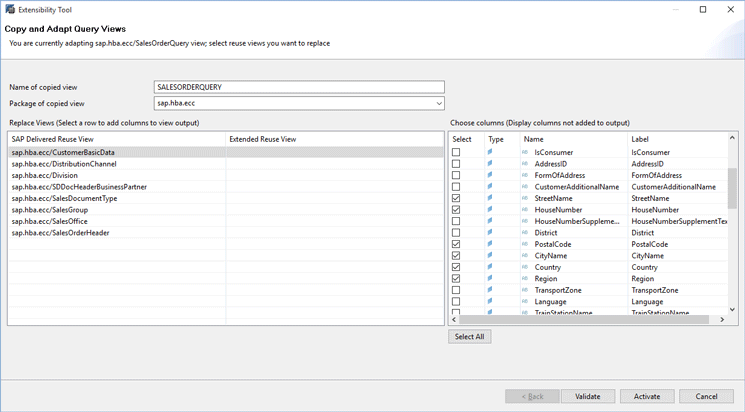Click the Type icon in the IsConsumer row
Image resolution: width=745 pixels, height=412 pixels.
pyautogui.click(x=490, y=152)
